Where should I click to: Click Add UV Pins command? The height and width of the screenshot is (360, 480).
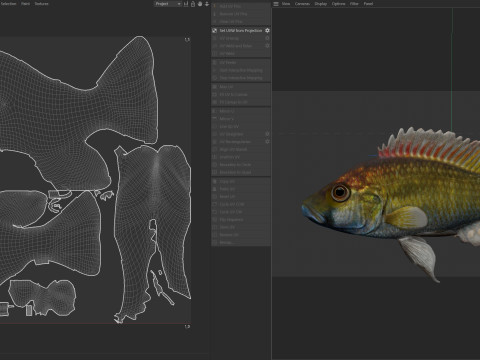point(241,6)
